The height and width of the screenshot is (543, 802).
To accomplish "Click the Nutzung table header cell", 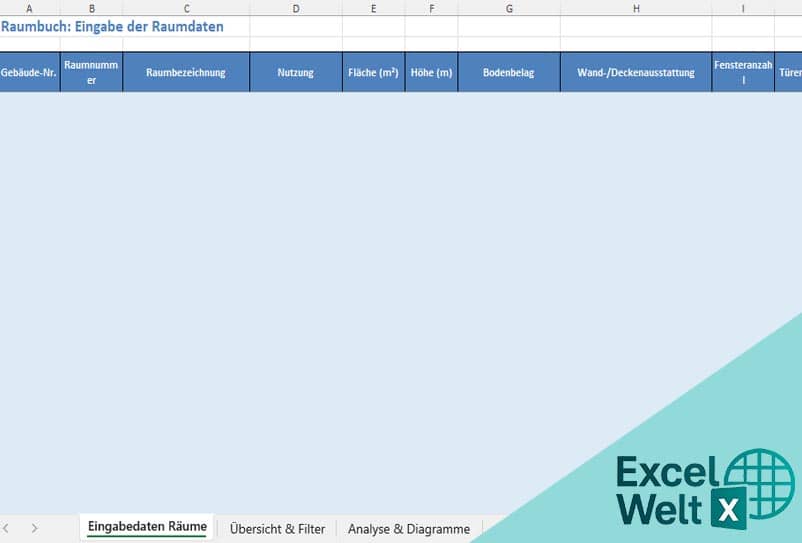I will coord(295,73).
